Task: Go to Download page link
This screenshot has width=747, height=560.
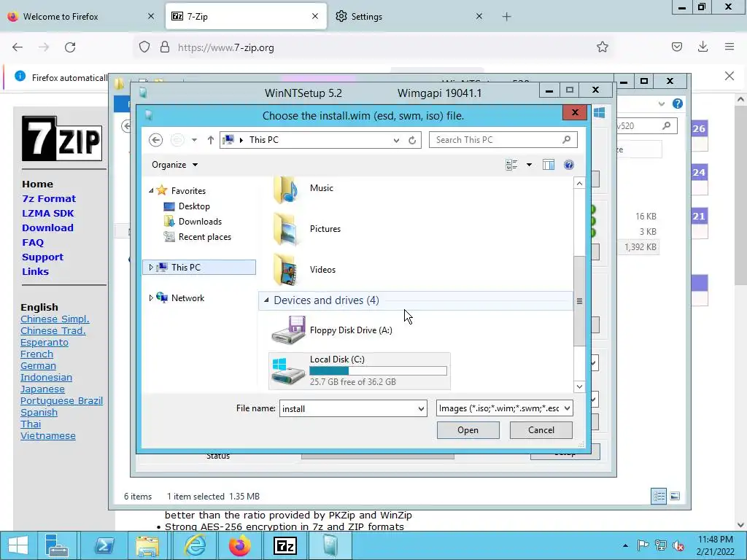Action: point(47,227)
